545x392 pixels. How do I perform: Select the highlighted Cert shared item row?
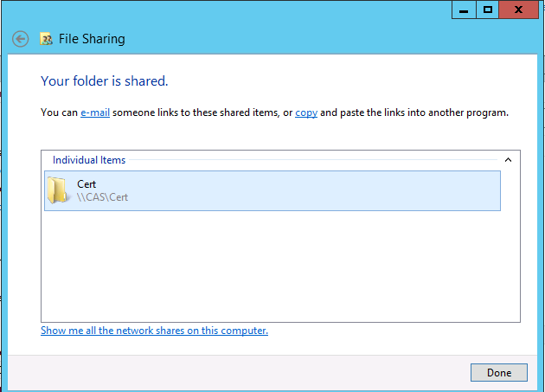(272, 190)
